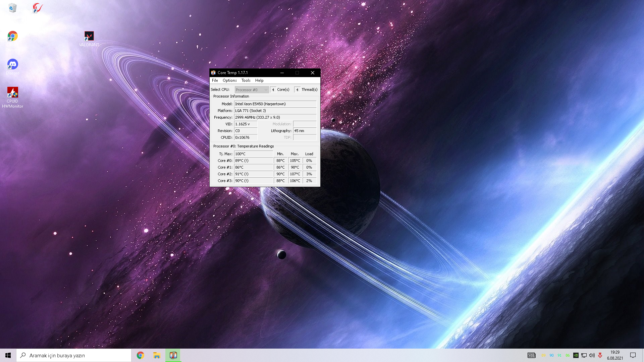Open File Explorer from the taskbar

[x=157, y=355]
